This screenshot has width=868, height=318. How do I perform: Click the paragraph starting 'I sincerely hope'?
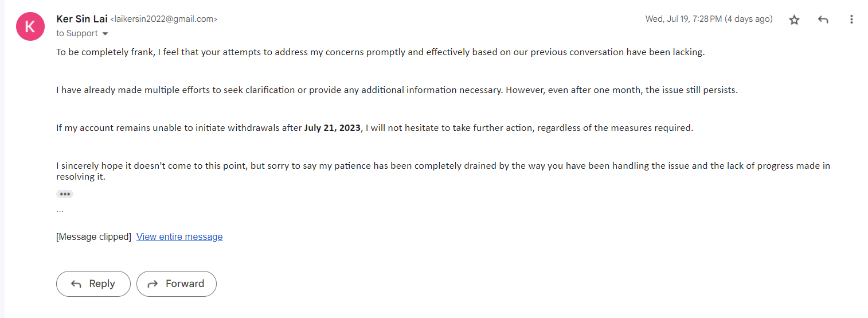pyautogui.click(x=443, y=166)
